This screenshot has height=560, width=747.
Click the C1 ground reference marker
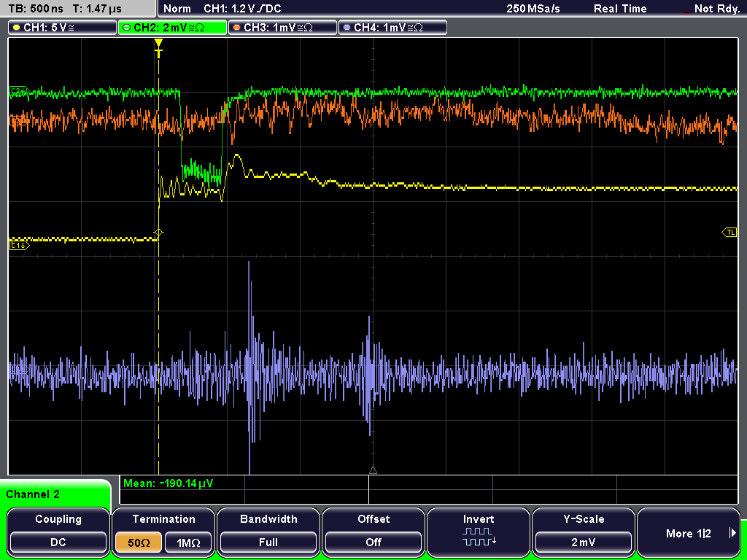click(x=19, y=245)
